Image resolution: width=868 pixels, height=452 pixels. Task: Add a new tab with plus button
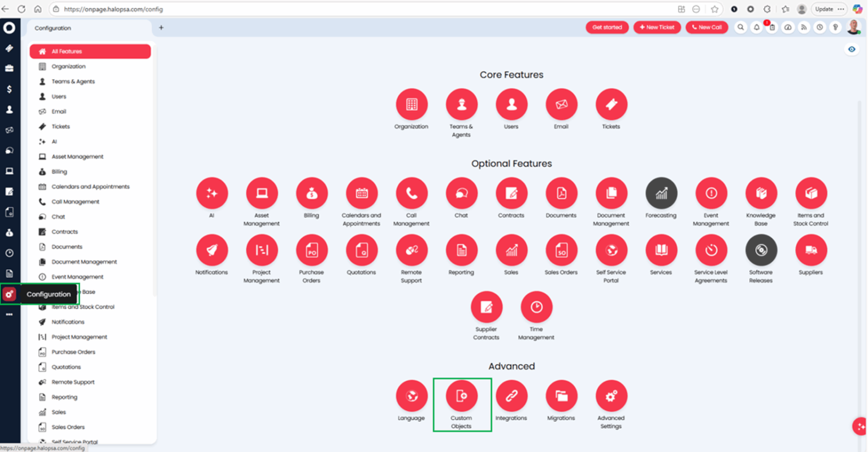click(x=161, y=28)
